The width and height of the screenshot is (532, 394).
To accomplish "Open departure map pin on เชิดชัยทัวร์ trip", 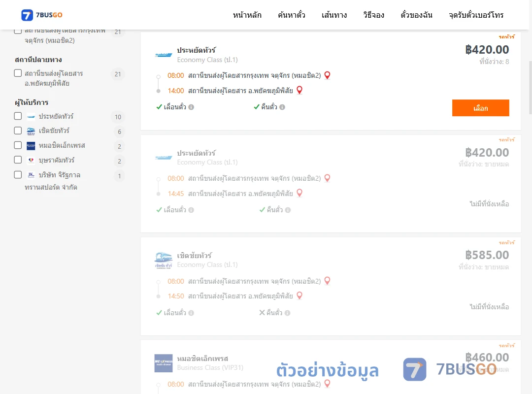I will (327, 281).
